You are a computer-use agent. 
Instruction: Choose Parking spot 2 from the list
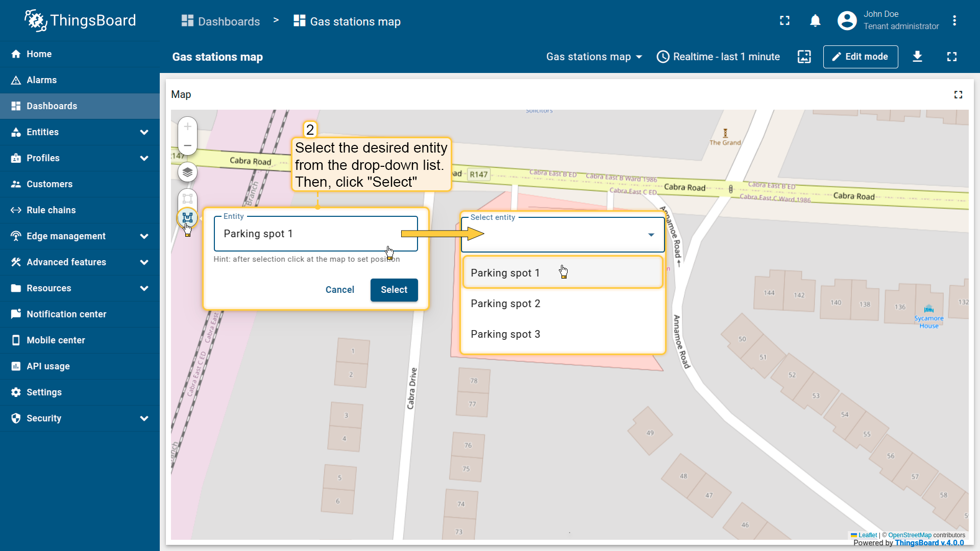coord(505,304)
